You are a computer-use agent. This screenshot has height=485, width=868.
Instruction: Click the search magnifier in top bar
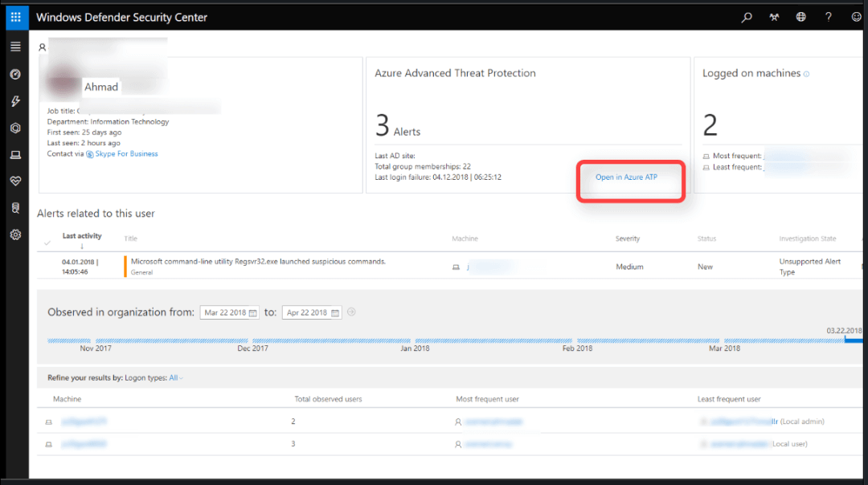tap(747, 17)
